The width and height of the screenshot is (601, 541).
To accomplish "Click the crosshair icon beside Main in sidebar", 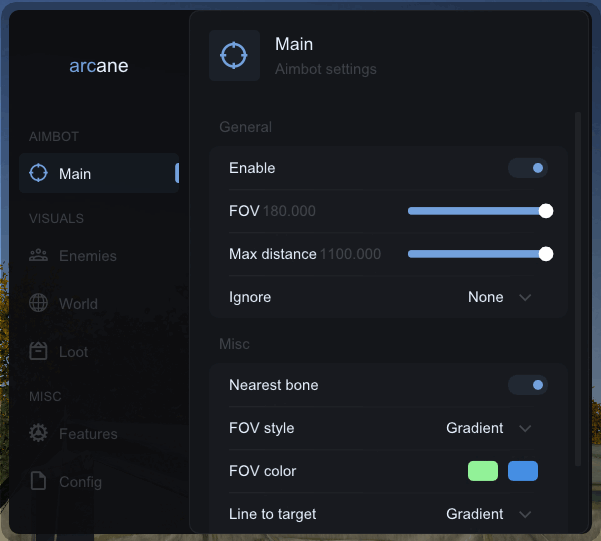I will [39, 173].
